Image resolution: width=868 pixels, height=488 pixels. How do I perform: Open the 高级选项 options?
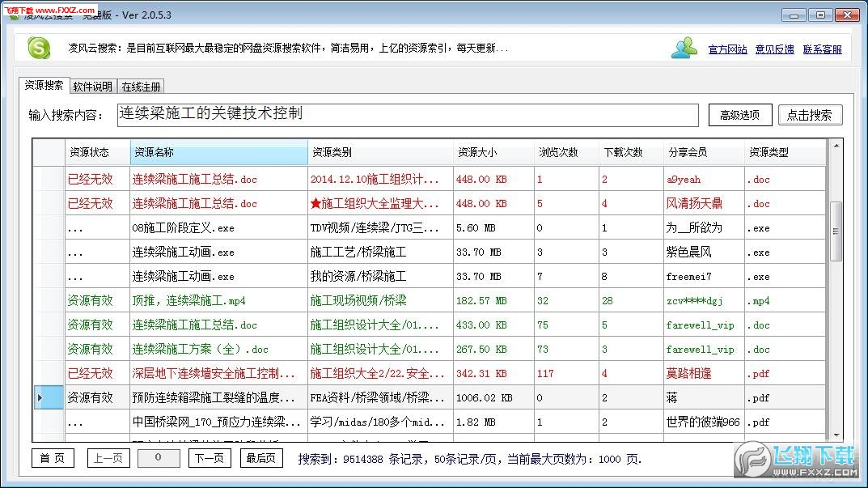pyautogui.click(x=739, y=115)
